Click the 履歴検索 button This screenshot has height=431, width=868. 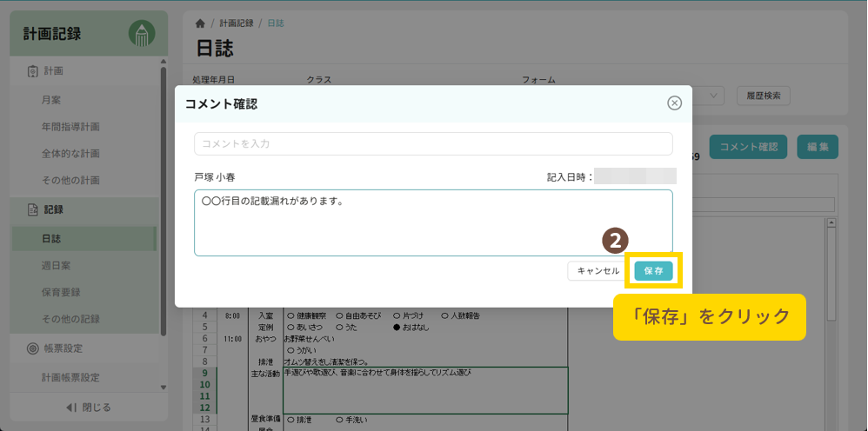pos(764,96)
